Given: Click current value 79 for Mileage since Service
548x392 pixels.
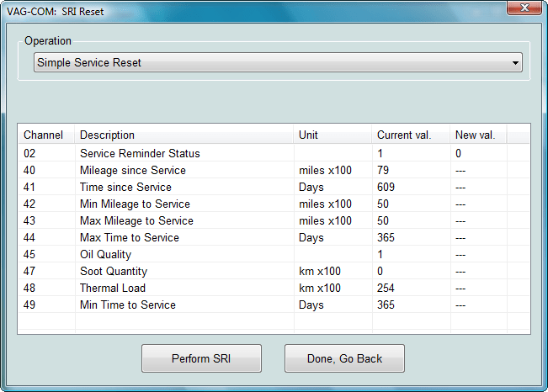Looking at the screenshot, I should [x=383, y=170].
